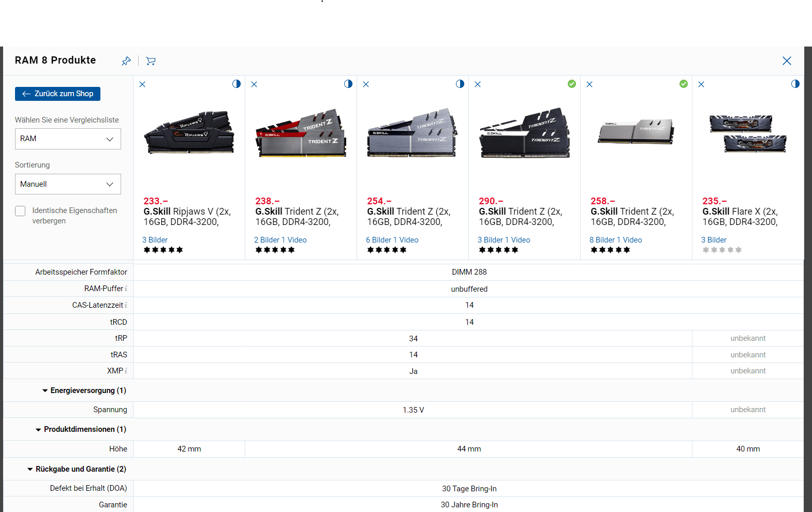Open G.Skill Ripjaws V product title
This screenshot has height=512, width=812.
pos(187,217)
